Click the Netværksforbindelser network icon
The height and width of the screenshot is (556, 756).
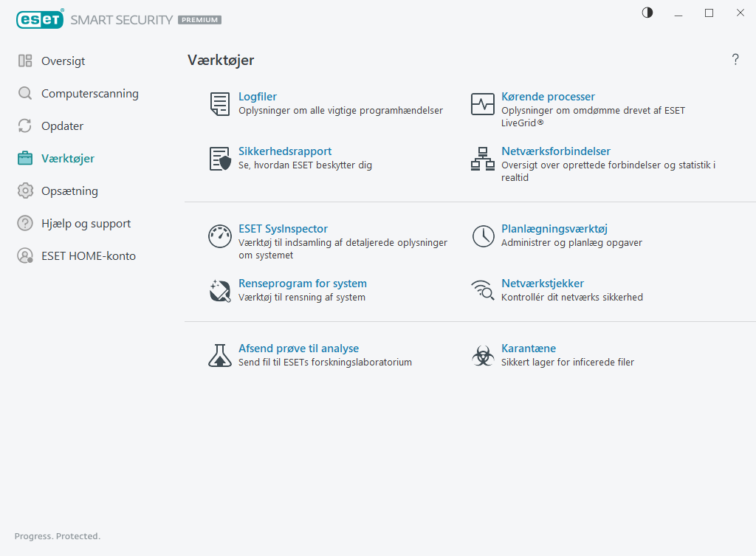coord(482,159)
